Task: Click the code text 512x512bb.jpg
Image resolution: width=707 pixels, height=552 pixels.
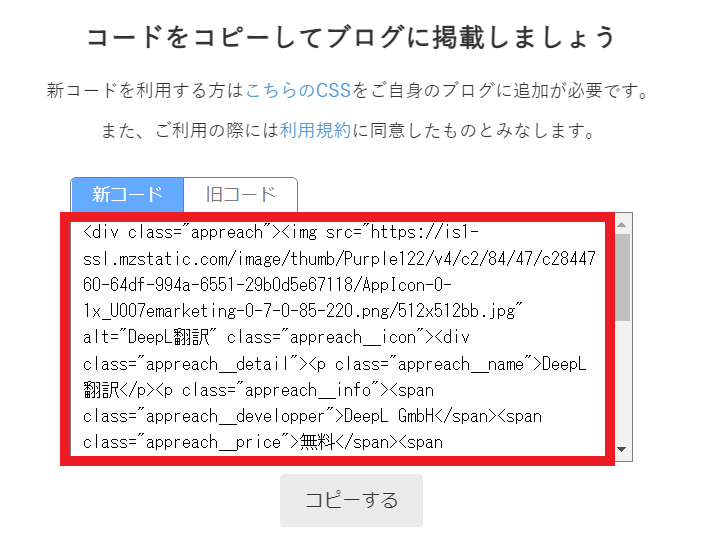Action: point(459,311)
